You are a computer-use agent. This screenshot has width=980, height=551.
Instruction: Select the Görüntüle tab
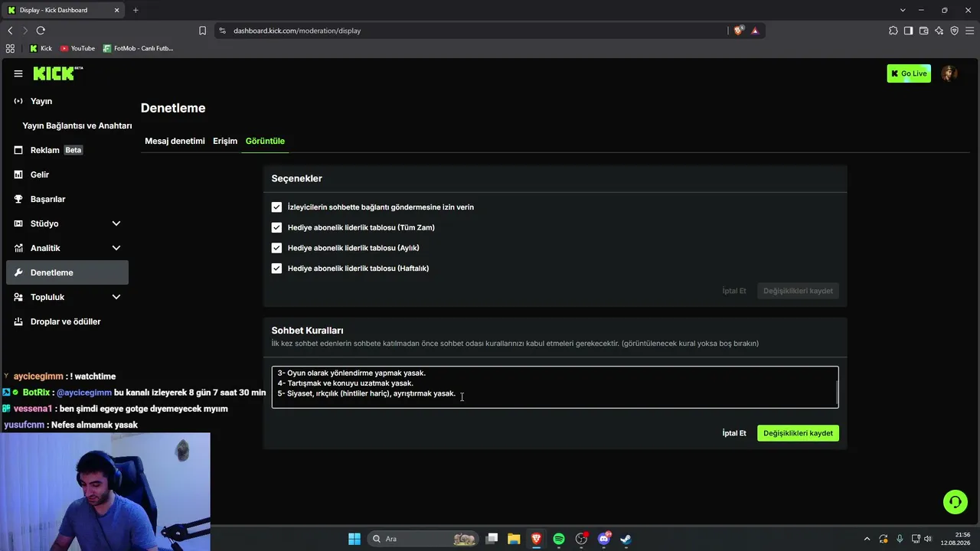tap(265, 141)
